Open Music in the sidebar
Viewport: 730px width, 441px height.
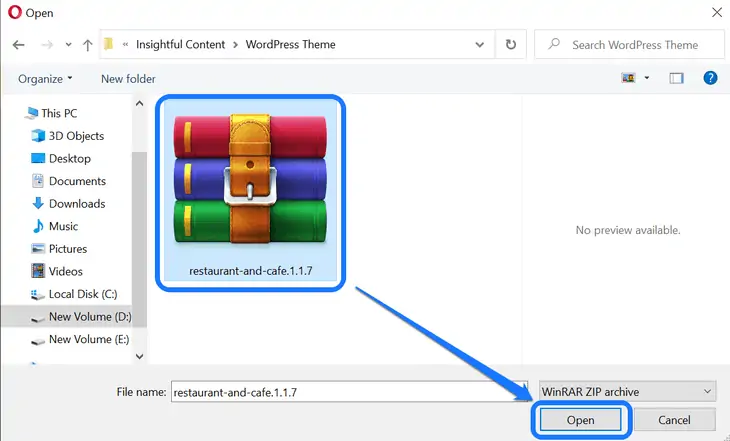pyautogui.click(x=63, y=226)
